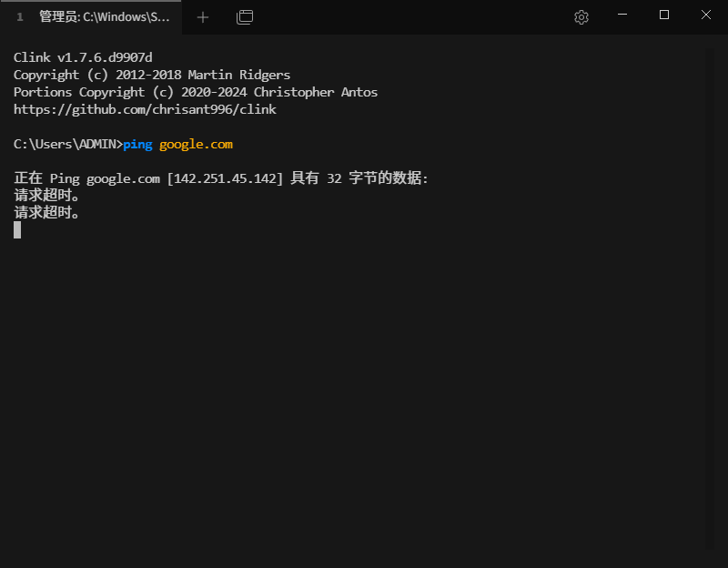Image resolution: width=728 pixels, height=568 pixels.
Task: Open the window list icon beside plus
Action: pos(245,17)
